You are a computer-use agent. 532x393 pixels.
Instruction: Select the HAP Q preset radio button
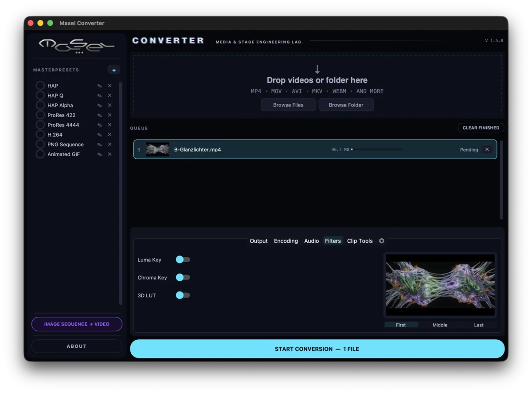click(x=40, y=95)
